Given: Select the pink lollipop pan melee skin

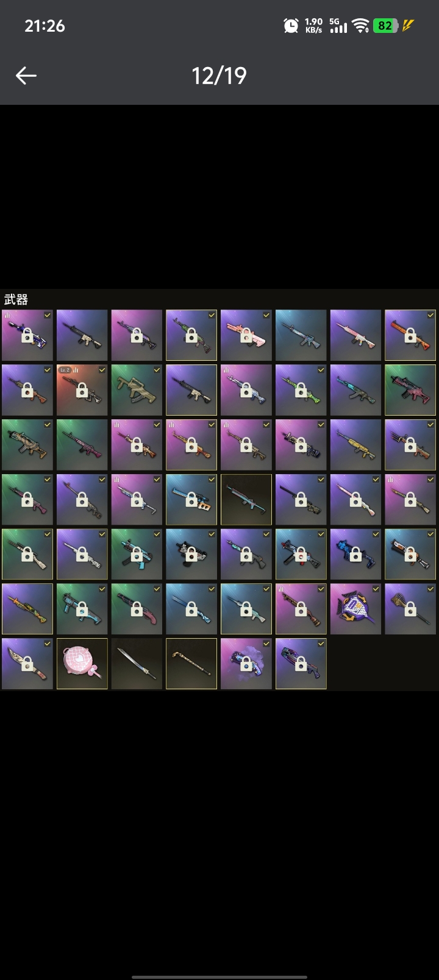Looking at the screenshot, I should [x=82, y=664].
